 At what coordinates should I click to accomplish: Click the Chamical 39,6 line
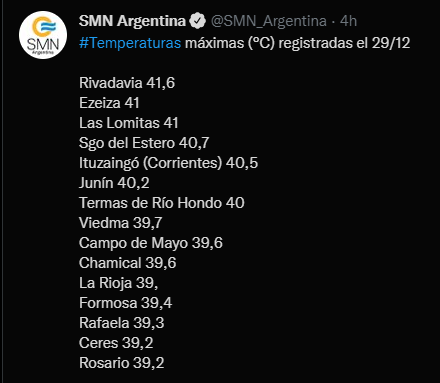pyautogui.click(x=128, y=263)
